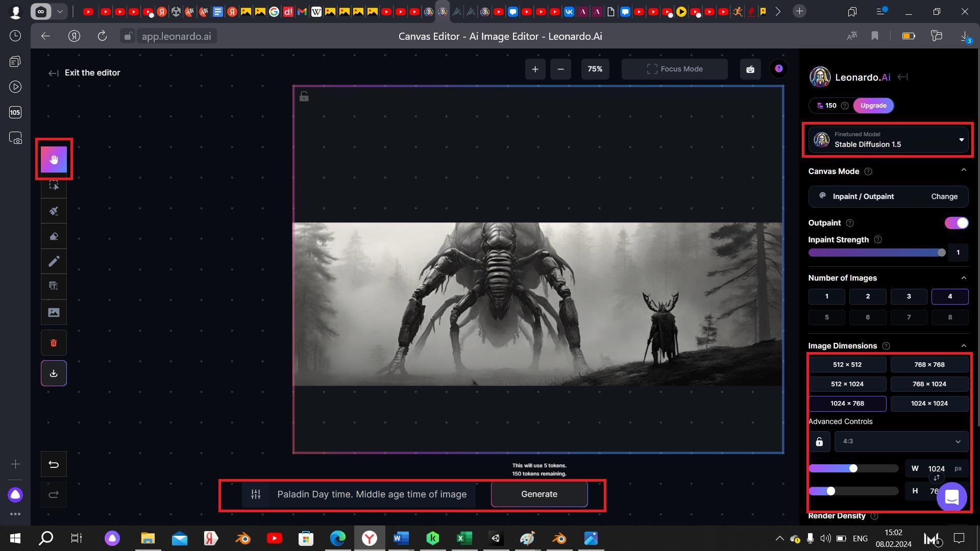Screen dimensions: 980x551
Task: Choose the 1024 × 1024 dimension preset
Action: pos(929,404)
